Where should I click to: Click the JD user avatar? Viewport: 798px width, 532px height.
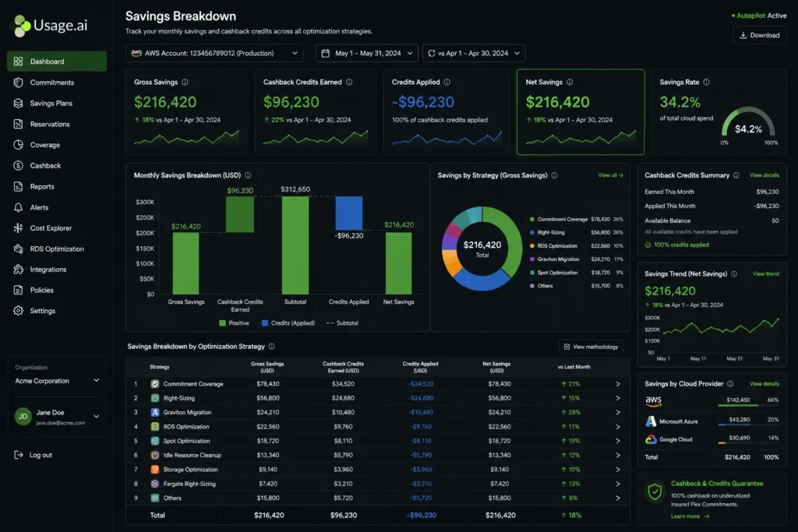(23, 417)
